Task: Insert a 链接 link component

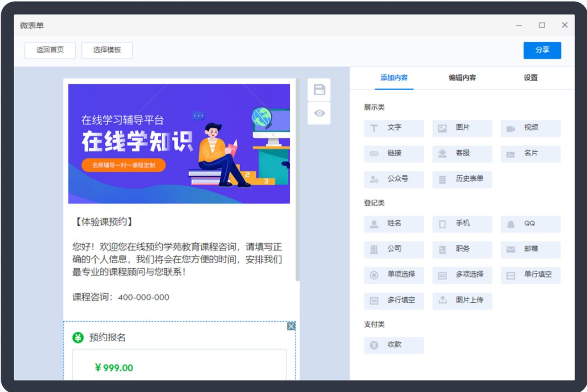Action: pos(393,154)
